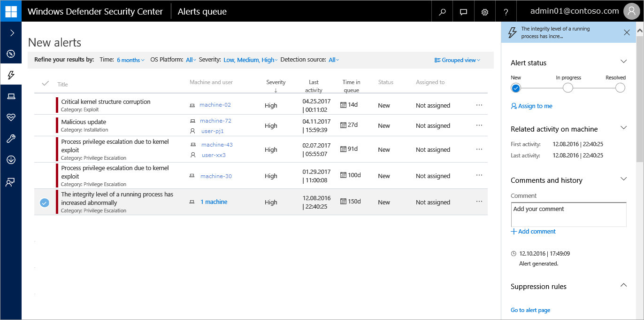Open the heart-shaped health icon in sidebar
The width and height of the screenshot is (644, 320).
[x=11, y=117]
